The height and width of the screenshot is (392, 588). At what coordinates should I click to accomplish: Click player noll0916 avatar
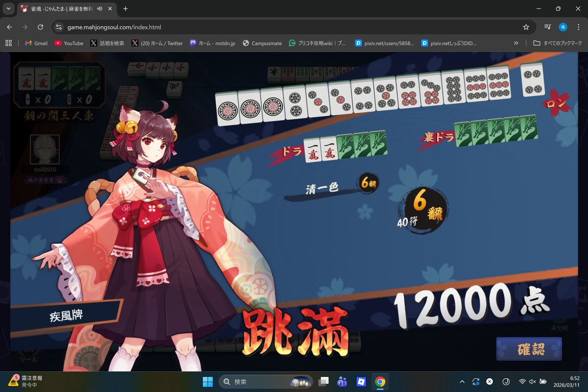pyautogui.click(x=45, y=149)
